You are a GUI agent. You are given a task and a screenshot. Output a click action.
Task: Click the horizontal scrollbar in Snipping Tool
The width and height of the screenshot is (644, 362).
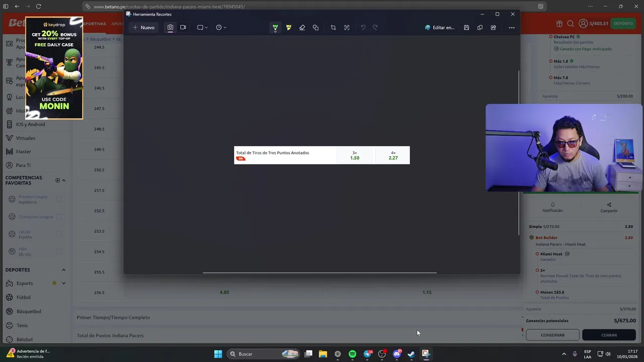coord(319,273)
